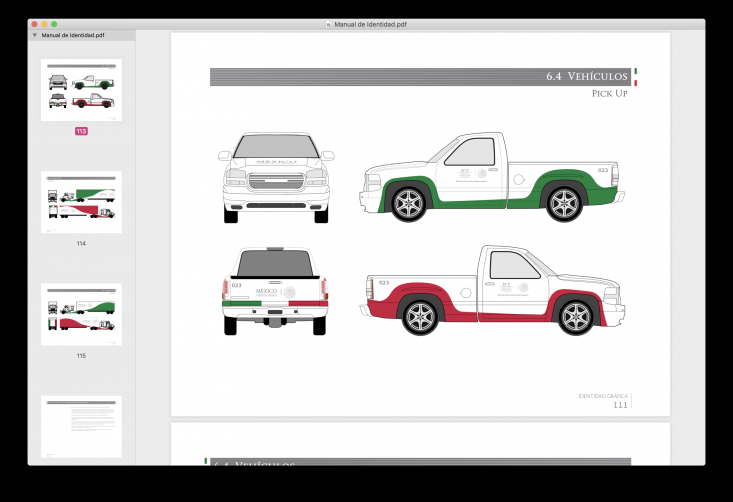733x502 pixels.
Task: Open the page 113 pickup thumbnail
Action: (x=81, y=90)
